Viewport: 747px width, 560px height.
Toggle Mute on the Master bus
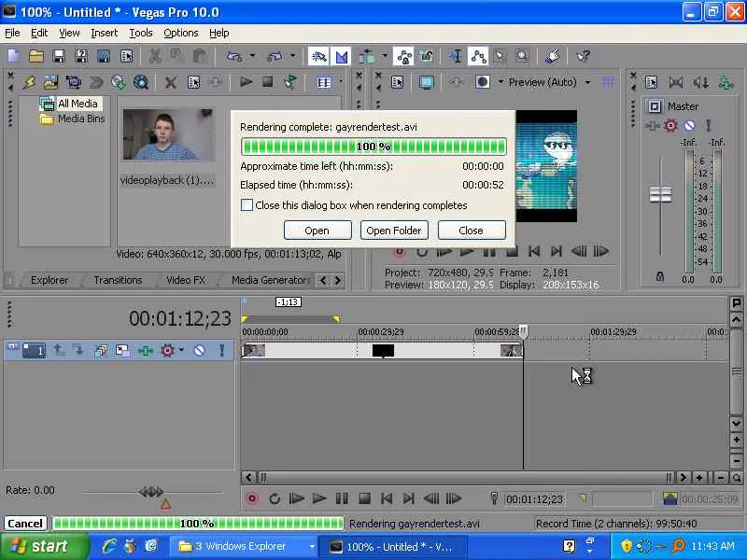pos(689,126)
